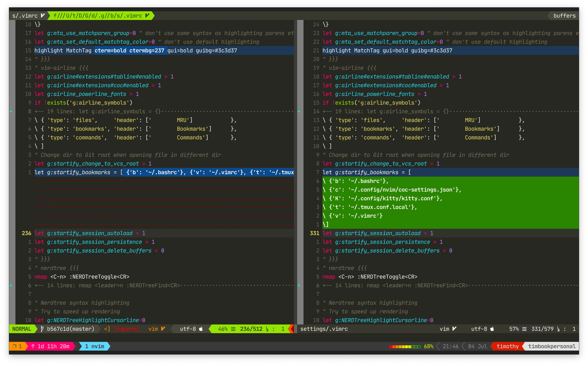The image size is (588, 365).
Task: Click the timbookpersonal hostname segment
Action: (x=552, y=346)
